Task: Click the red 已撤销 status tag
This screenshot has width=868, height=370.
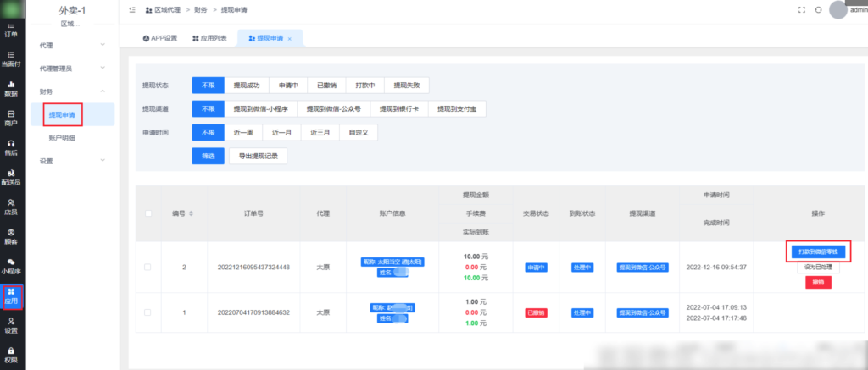Action: coord(536,312)
